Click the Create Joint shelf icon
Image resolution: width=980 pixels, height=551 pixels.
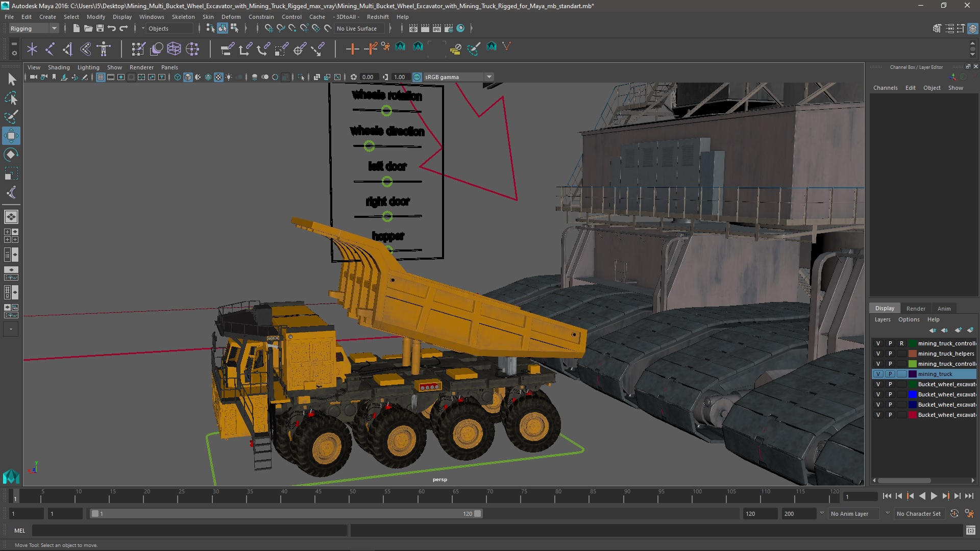pyautogui.click(x=50, y=49)
